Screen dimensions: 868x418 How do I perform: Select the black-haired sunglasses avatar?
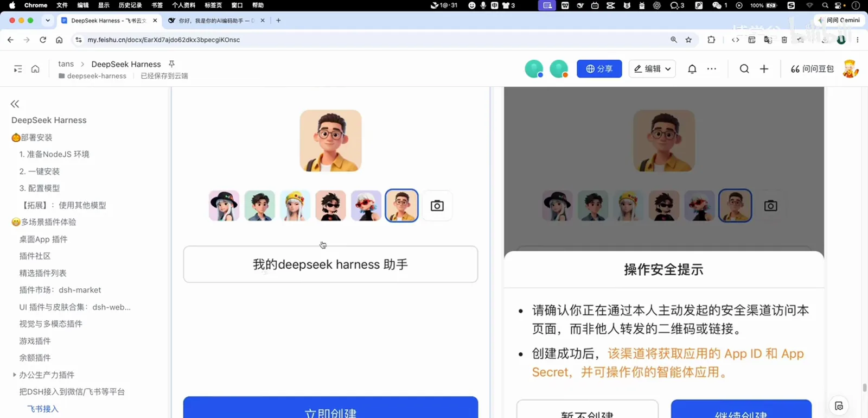[x=330, y=206]
